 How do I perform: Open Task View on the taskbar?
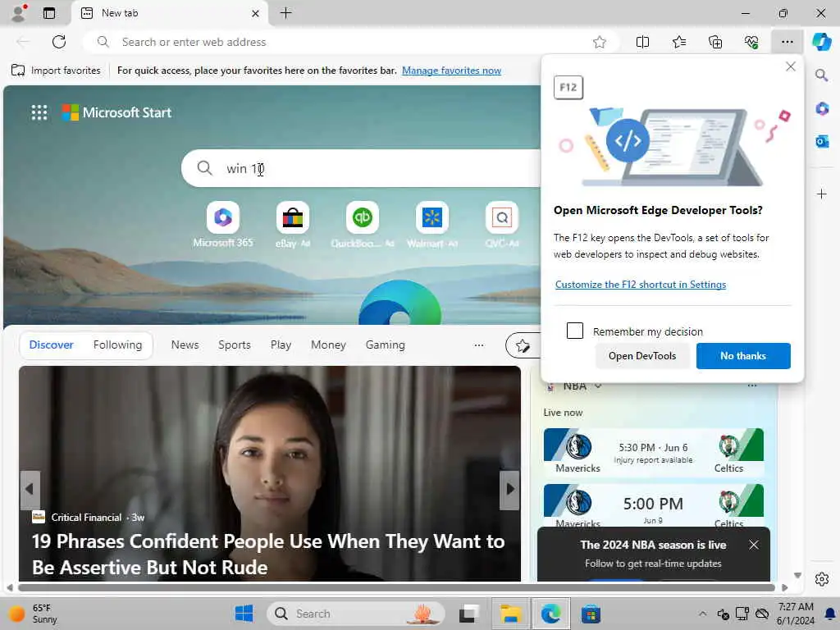(469, 614)
